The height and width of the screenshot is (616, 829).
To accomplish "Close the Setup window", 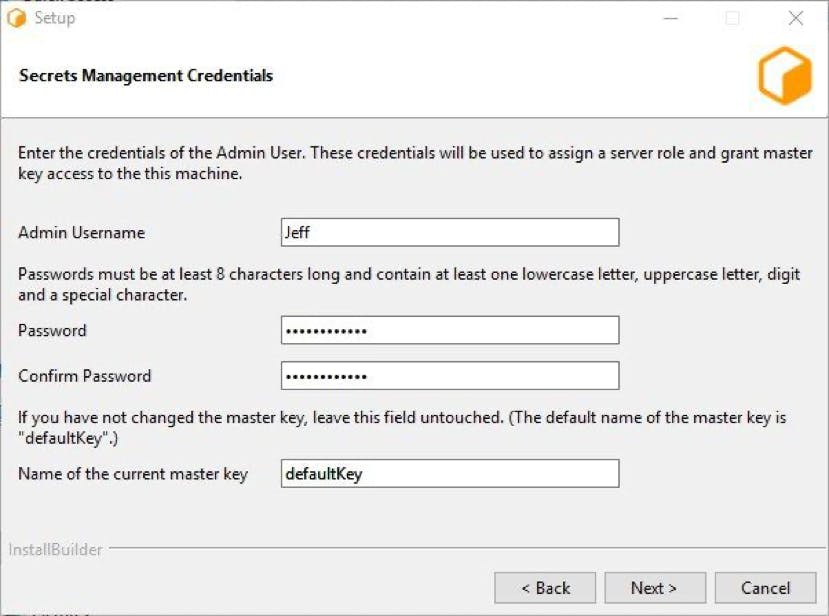I will pos(796,18).
